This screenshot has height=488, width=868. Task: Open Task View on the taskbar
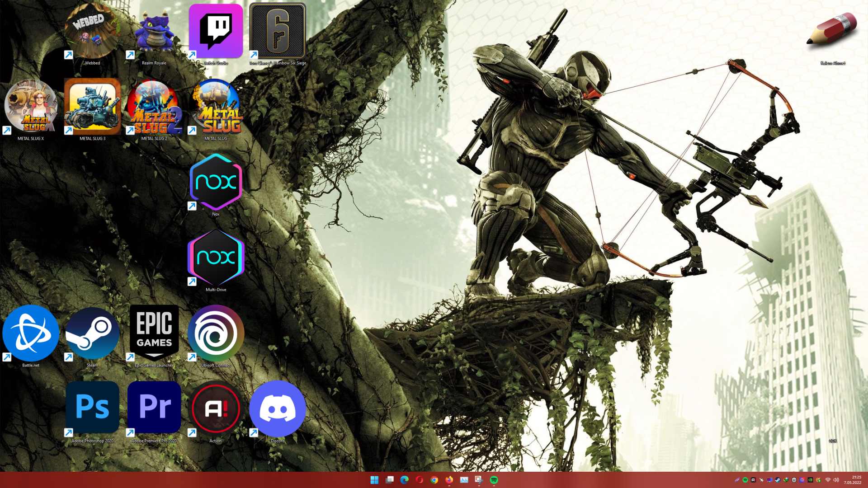click(x=390, y=480)
